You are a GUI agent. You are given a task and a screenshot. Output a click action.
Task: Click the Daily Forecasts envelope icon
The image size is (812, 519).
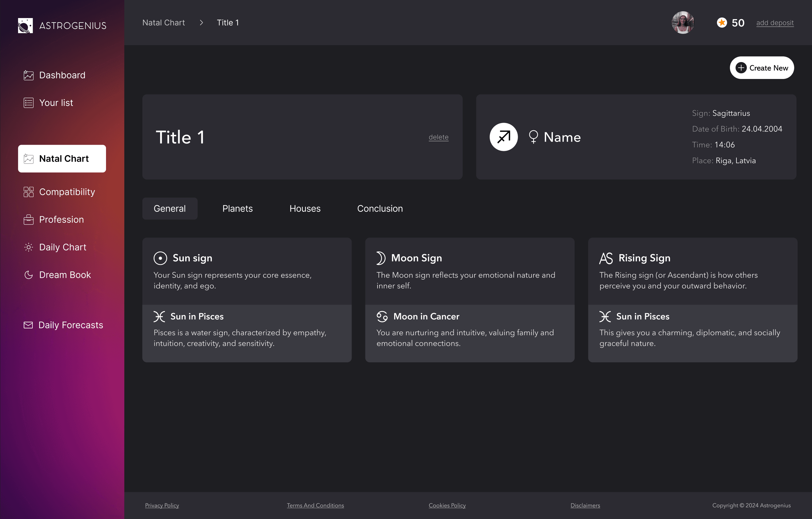click(x=28, y=325)
